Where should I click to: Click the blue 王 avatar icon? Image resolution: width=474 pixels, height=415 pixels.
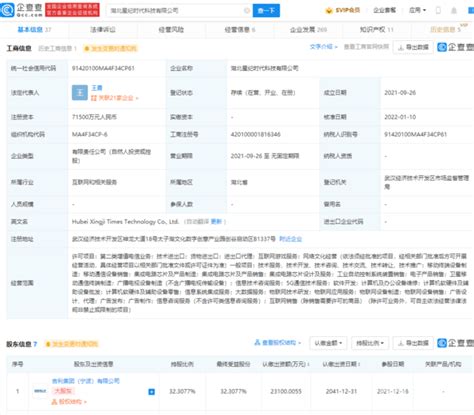[x=80, y=93]
